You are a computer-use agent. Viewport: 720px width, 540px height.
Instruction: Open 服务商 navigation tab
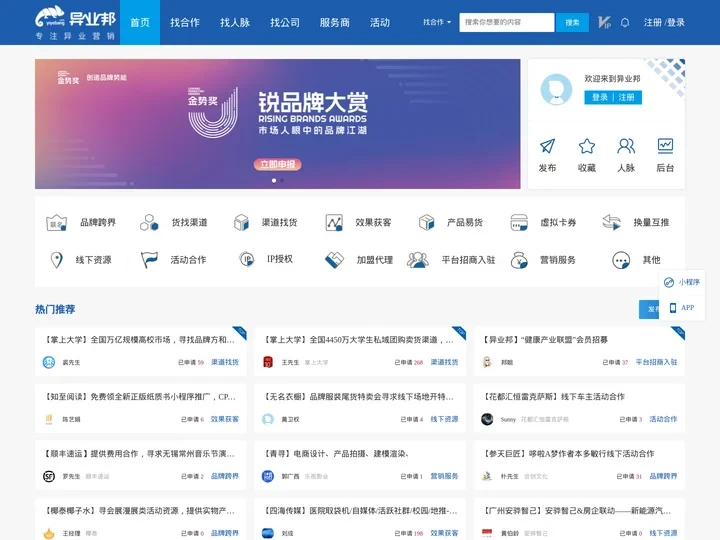click(335, 22)
